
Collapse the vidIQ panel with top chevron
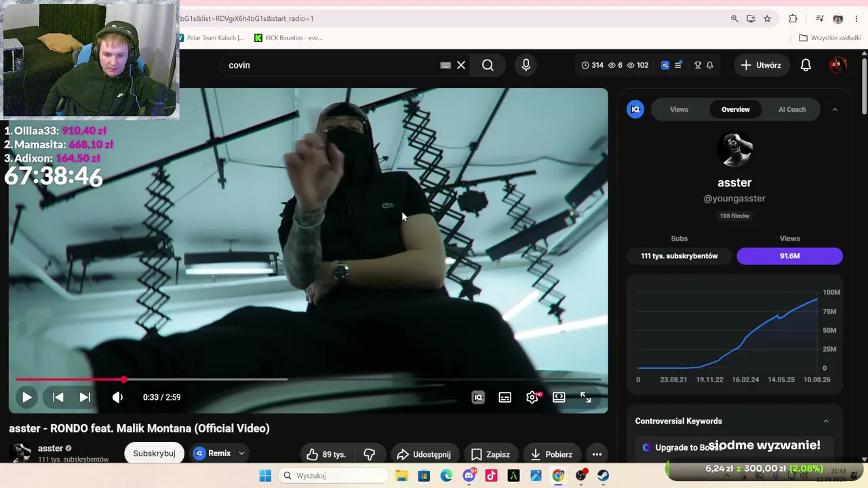[835, 110]
